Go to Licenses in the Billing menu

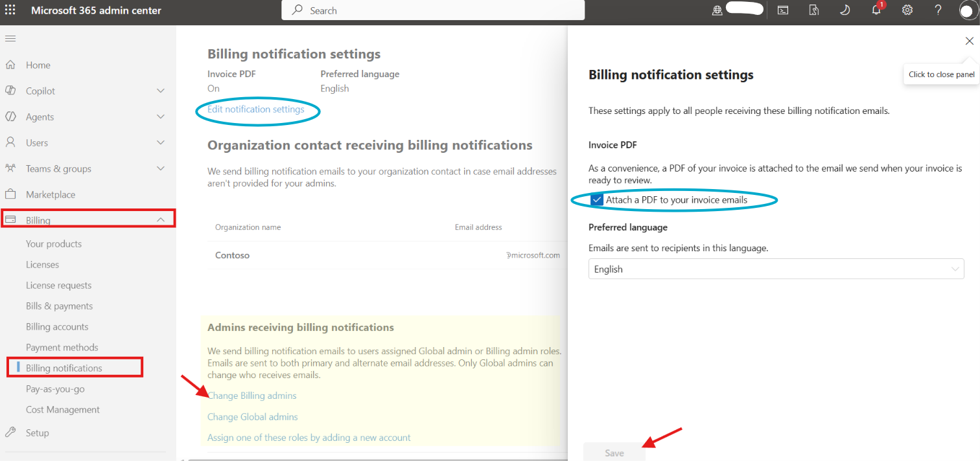coord(42,265)
